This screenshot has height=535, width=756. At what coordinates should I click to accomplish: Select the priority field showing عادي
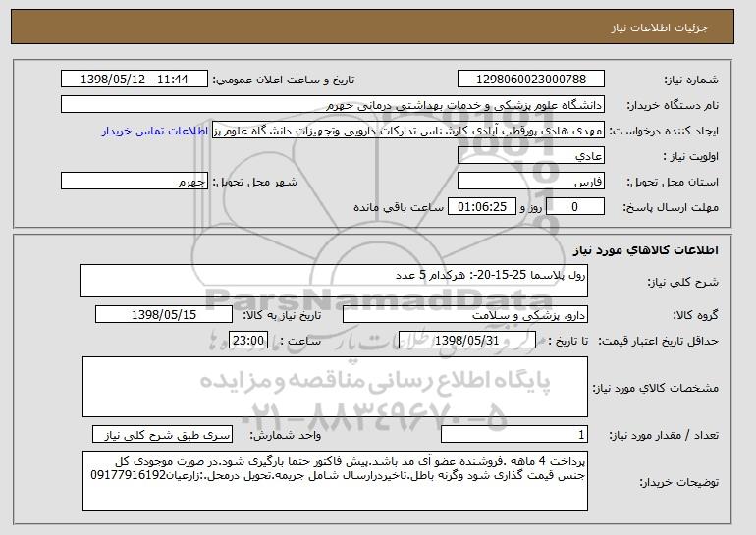[531, 156]
